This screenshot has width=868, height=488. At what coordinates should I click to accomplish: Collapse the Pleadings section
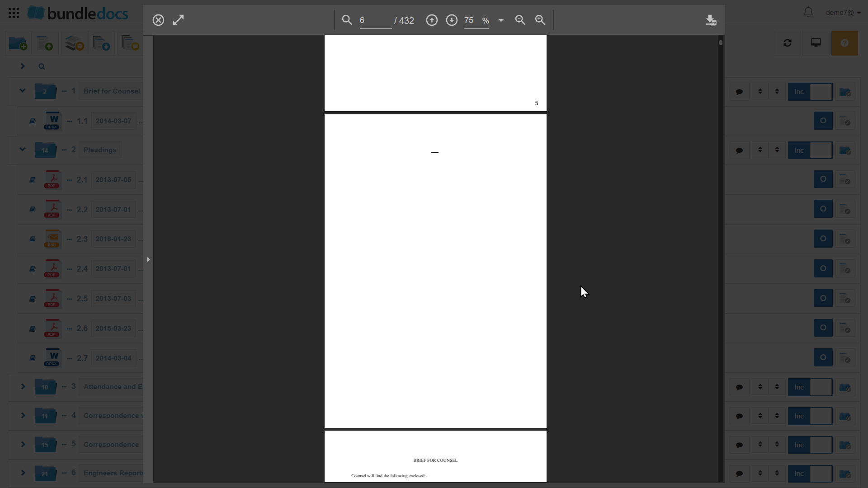pos(22,150)
